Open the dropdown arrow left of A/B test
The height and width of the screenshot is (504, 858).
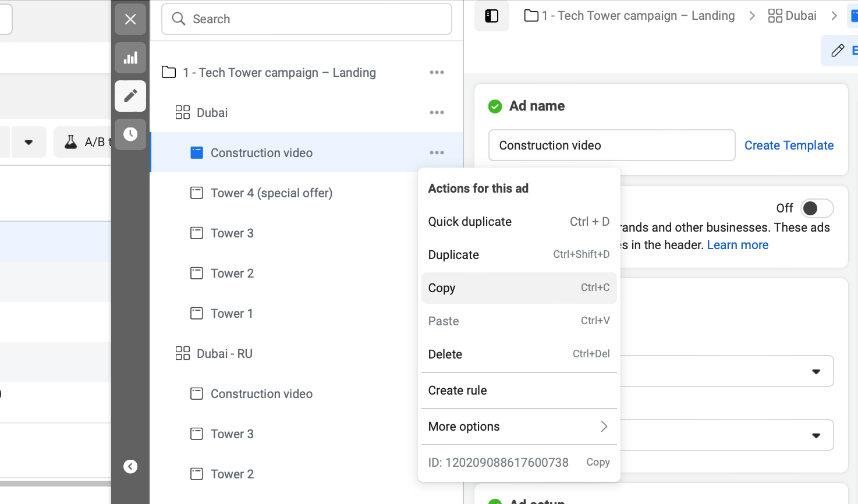(x=29, y=142)
